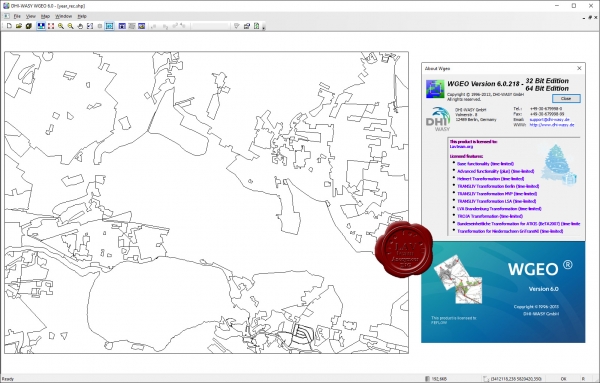
Task: Click the DHI WASY logo
Action: pos(438,119)
